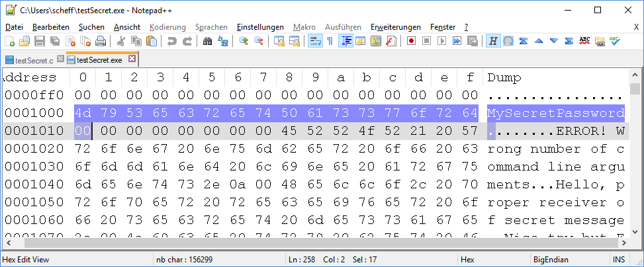Click the Close document toolbar icon
The image size is (644, 267).
point(70,41)
